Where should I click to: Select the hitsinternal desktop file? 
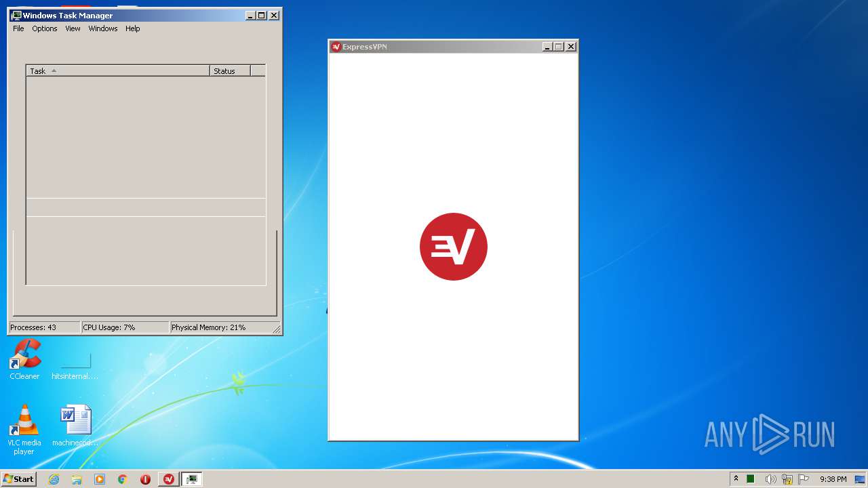point(75,366)
